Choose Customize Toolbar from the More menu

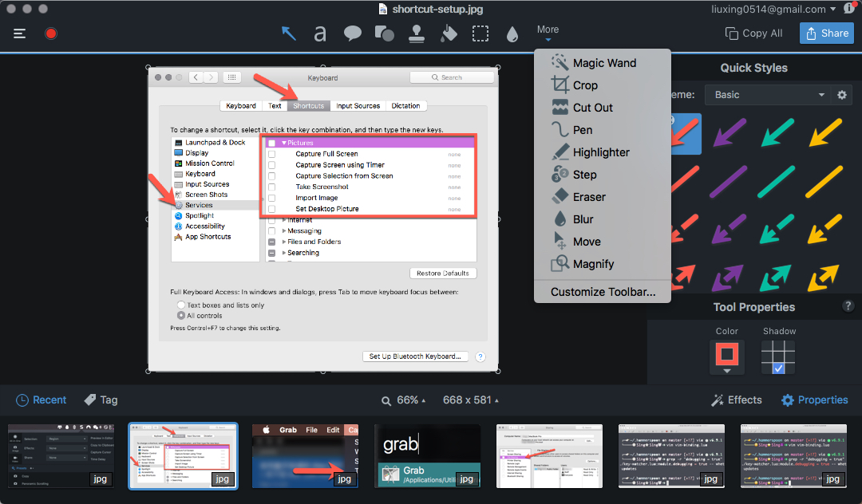pyautogui.click(x=603, y=291)
